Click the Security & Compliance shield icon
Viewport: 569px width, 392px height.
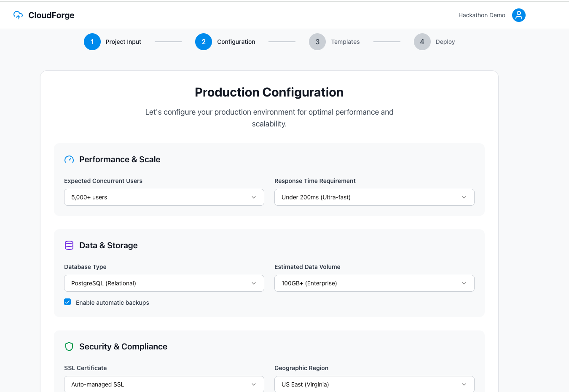pyautogui.click(x=69, y=346)
